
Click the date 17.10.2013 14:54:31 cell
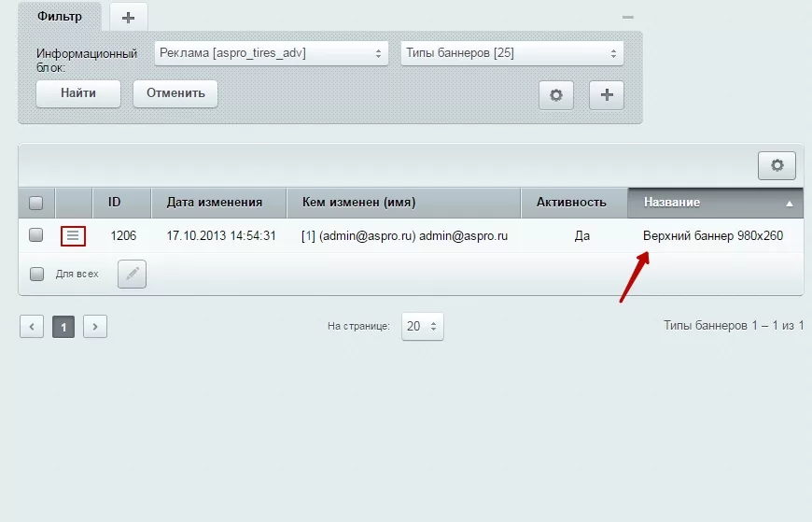[221, 236]
